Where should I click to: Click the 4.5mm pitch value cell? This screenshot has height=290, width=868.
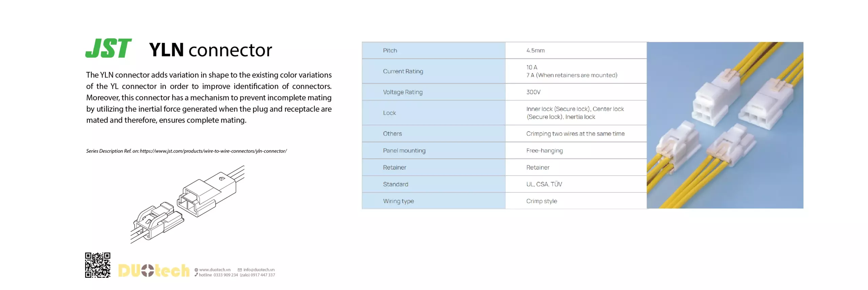pos(535,51)
